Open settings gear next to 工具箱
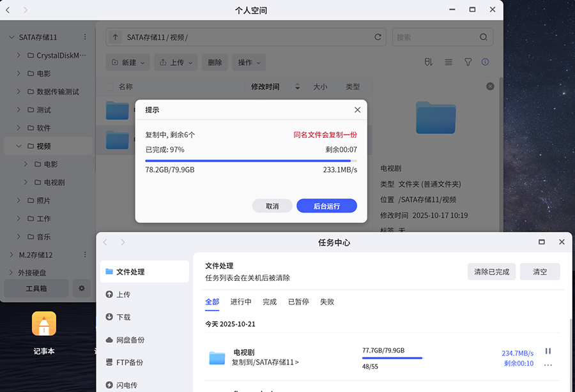 (82, 289)
